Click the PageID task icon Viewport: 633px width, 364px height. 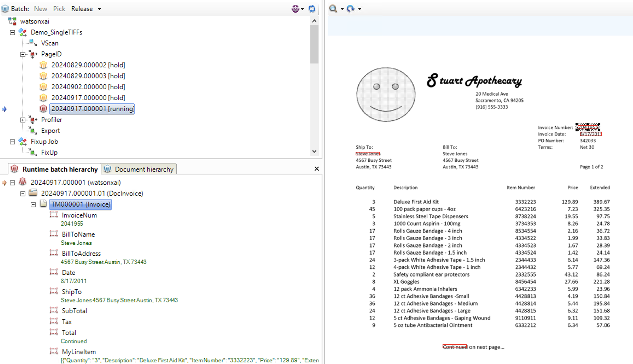click(33, 54)
